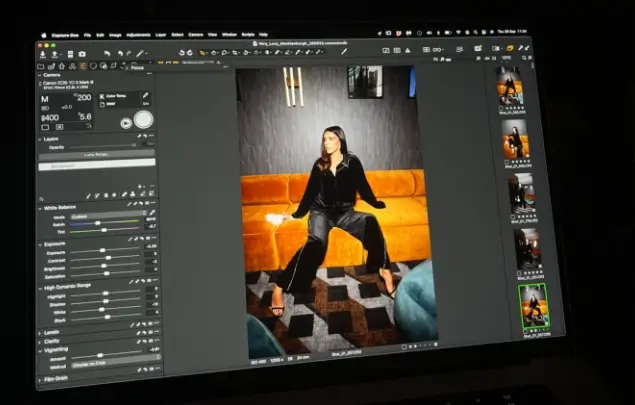The width and height of the screenshot is (635, 405).
Task: Add a new layer with plus icon
Action: pos(140,187)
